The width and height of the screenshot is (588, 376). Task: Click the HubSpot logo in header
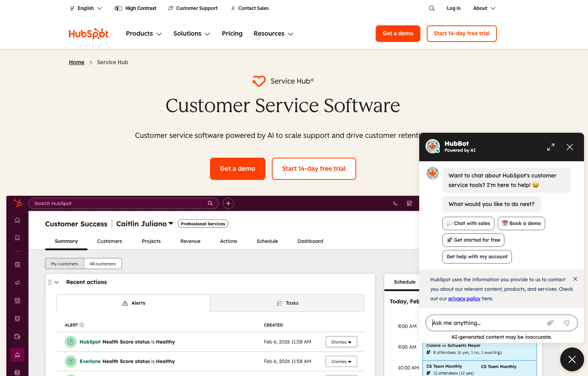89,34
